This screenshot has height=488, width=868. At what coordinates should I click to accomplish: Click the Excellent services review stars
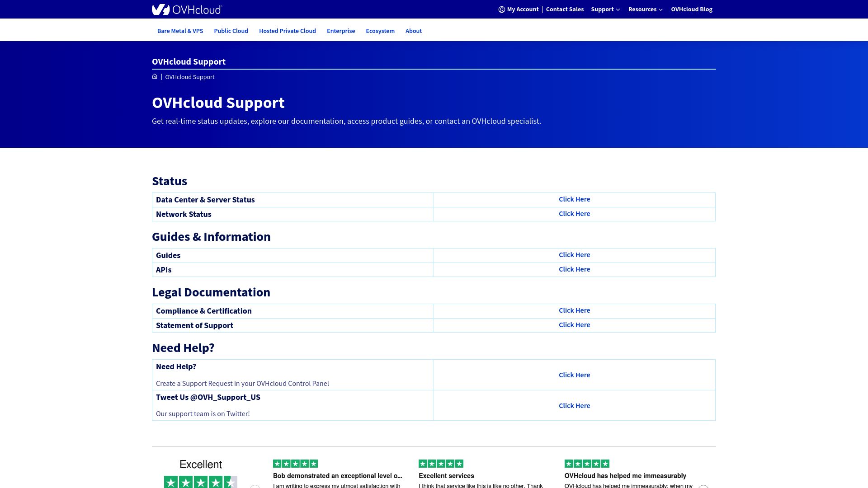point(441,464)
